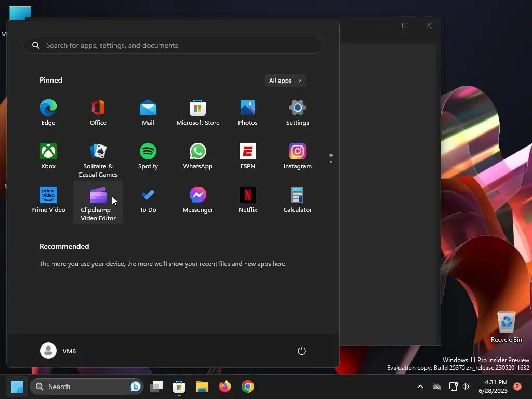Screen dimensions: 532x399
Task: Open File Explorer on the taskbar
Action: [202, 387]
